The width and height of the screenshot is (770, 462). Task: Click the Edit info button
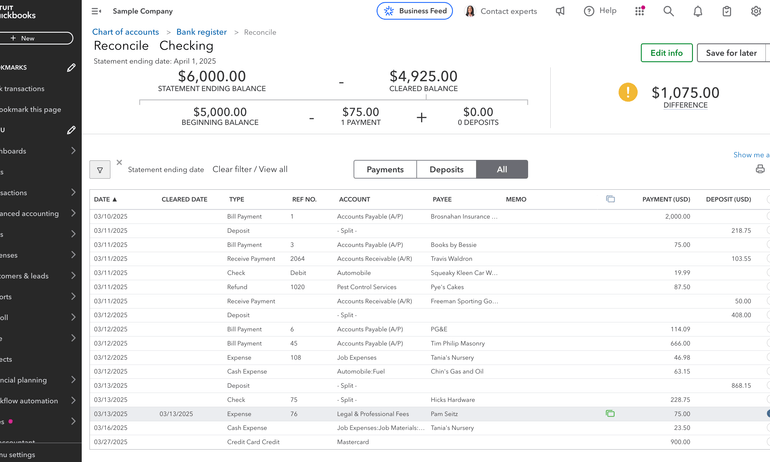click(666, 53)
